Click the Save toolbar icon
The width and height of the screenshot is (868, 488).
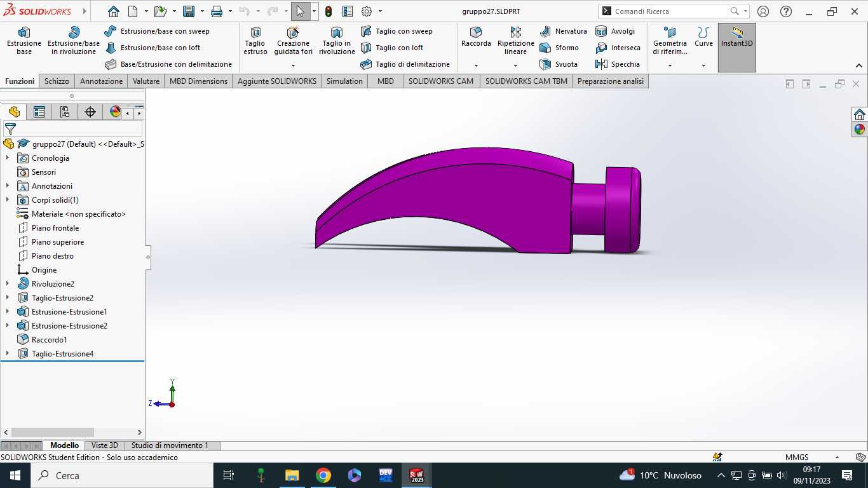pos(189,11)
